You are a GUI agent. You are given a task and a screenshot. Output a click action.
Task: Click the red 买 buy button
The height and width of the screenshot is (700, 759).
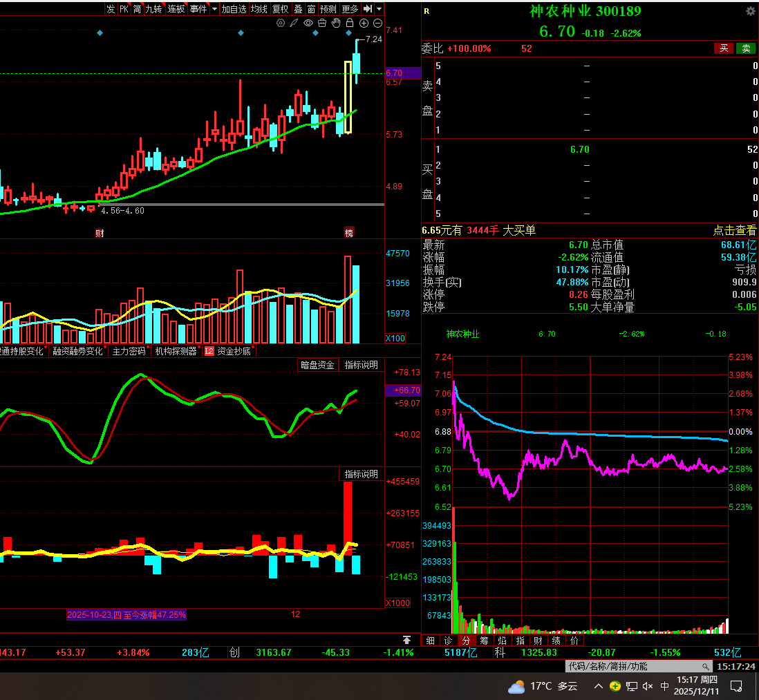(724, 48)
